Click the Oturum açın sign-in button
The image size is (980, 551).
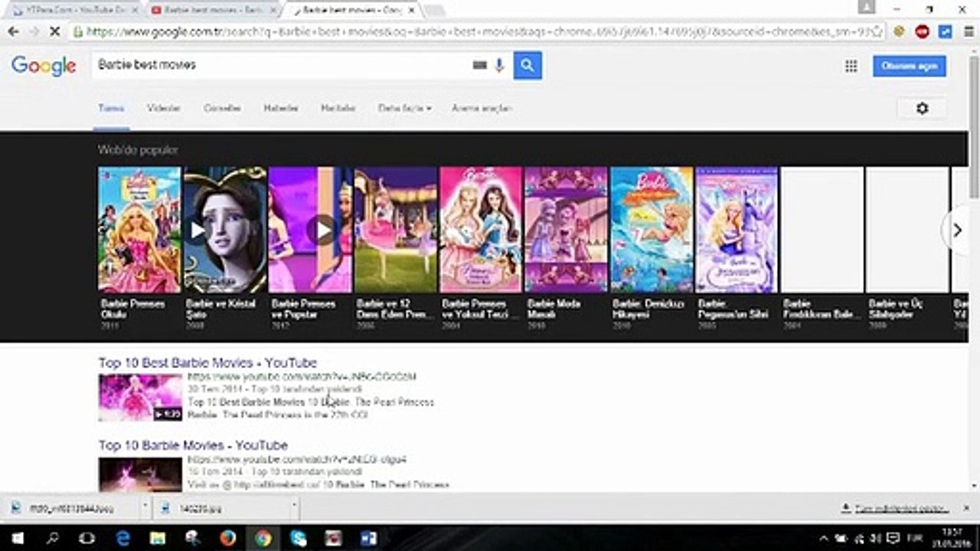pyautogui.click(x=910, y=66)
